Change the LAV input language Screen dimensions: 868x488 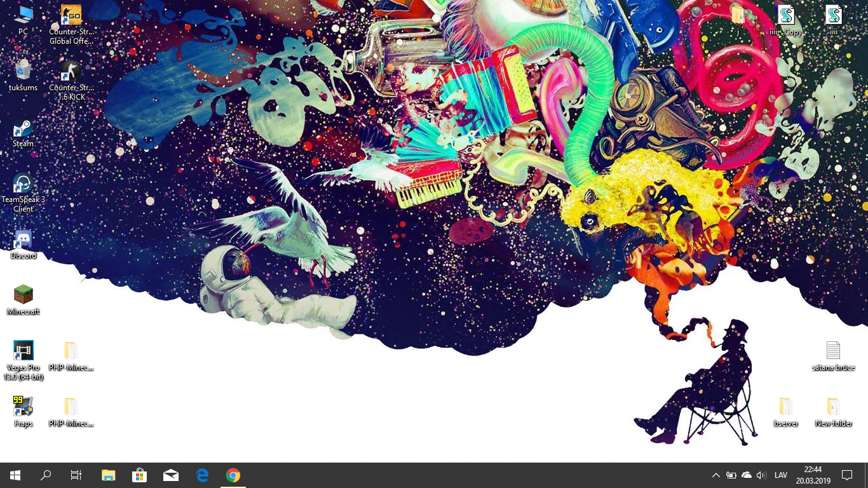click(781, 475)
